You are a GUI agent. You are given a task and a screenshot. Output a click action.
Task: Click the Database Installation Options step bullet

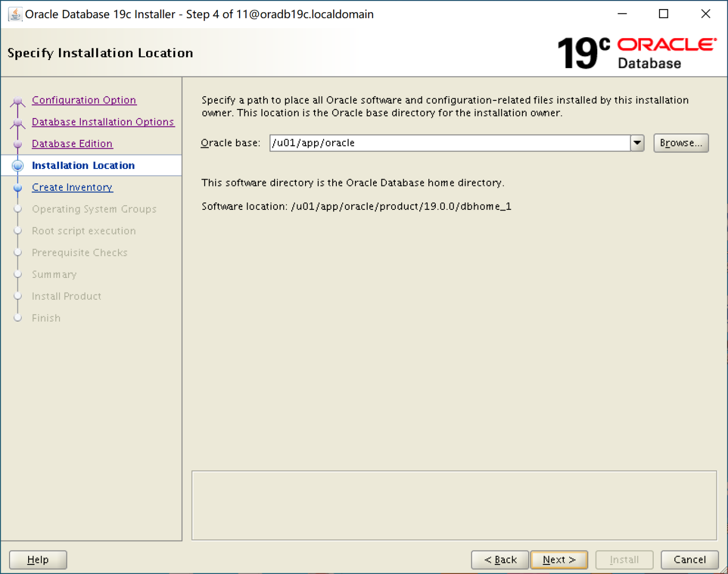(x=18, y=122)
